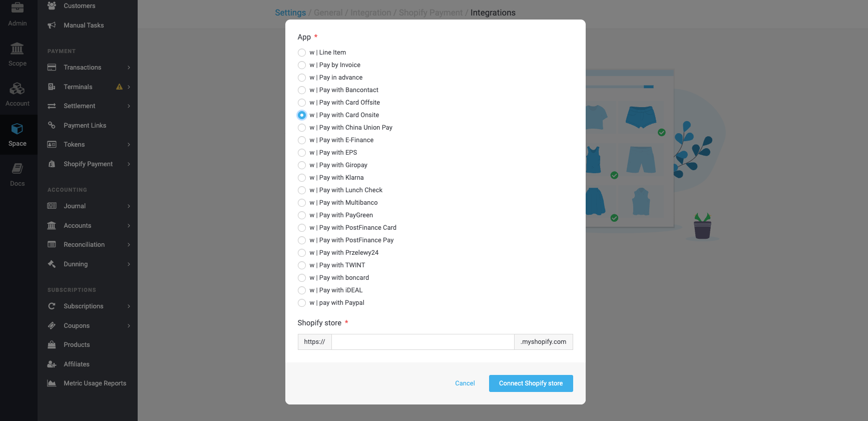
Task: Click the Manual Tasks megaphone icon
Action: point(52,25)
